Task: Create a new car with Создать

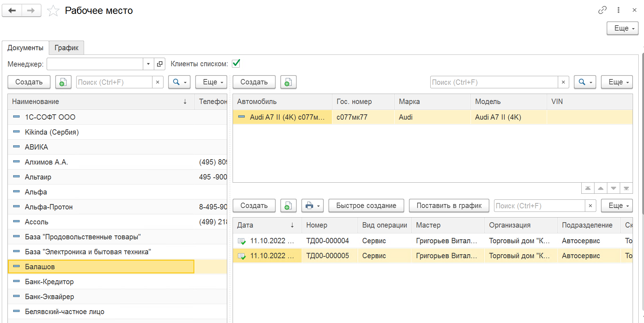Action: [254, 82]
